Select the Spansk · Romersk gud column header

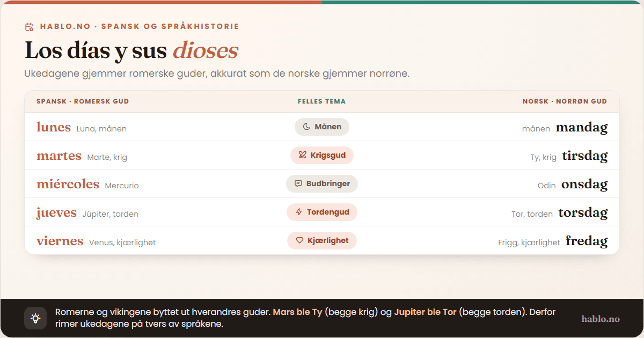point(83,101)
